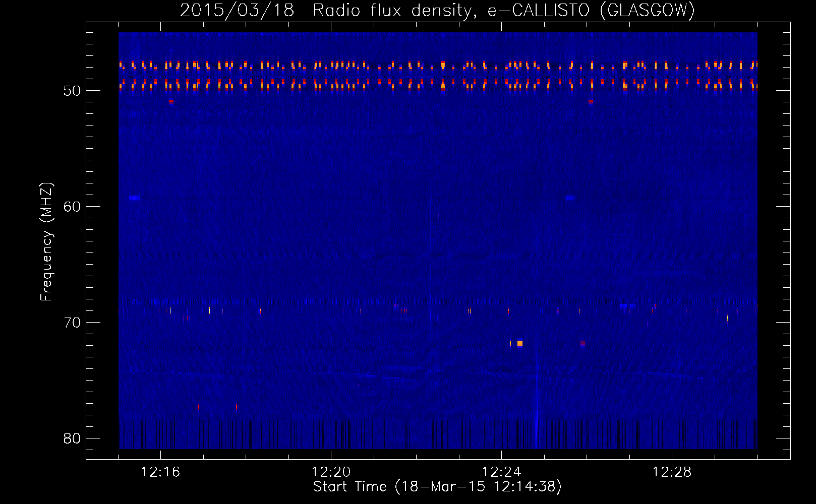Click the 70 frequency tick label
This screenshot has width=816, height=504.
click(72, 323)
